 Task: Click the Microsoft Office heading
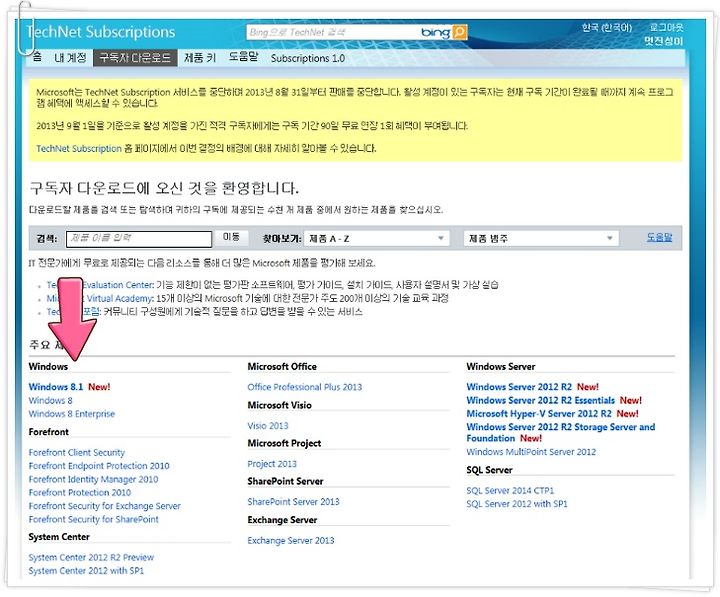click(282, 366)
